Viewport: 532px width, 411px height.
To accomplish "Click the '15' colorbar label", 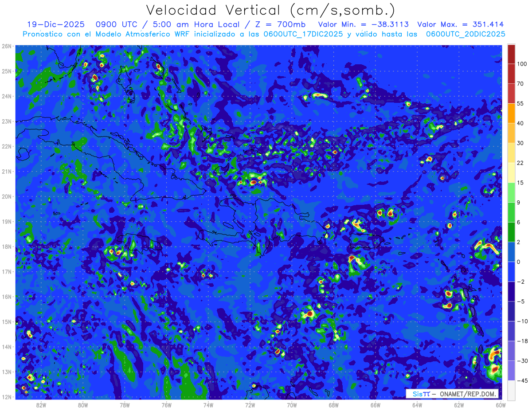I will (x=520, y=183).
